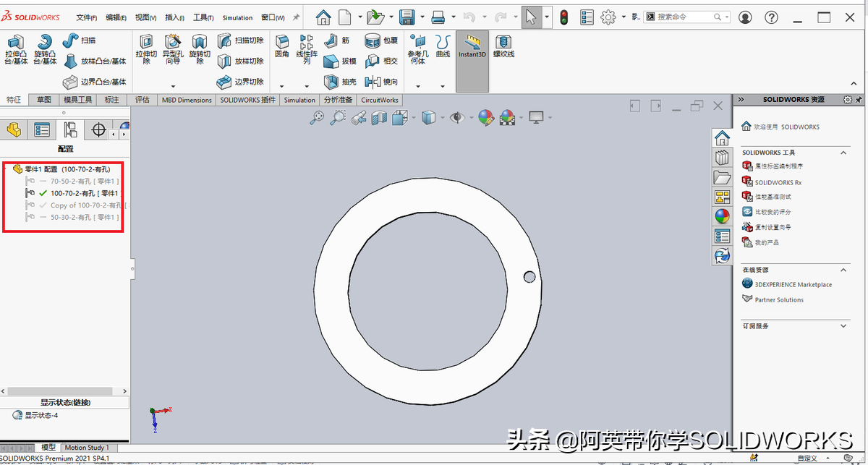868x465 pixels.
Task: Open the Partner Solutions link
Action: click(x=773, y=299)
